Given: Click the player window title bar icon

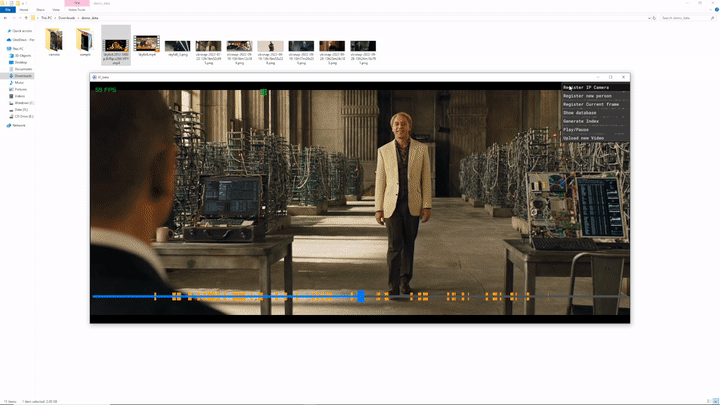Looking at the screenshot, I should click(94, 77).
